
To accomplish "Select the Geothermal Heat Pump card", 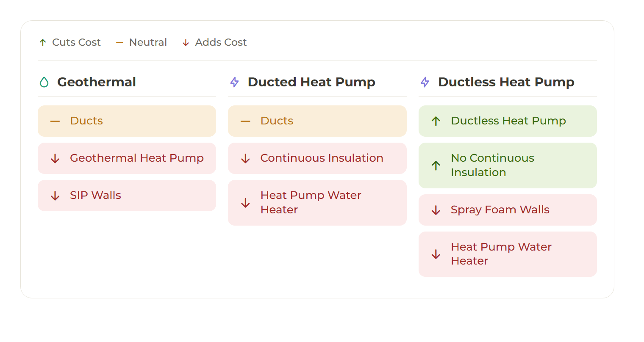I will point(127,158).
